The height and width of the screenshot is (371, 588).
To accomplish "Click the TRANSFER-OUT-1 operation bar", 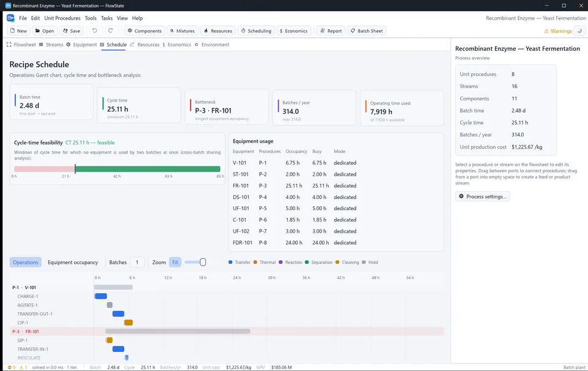I will 118,313.
